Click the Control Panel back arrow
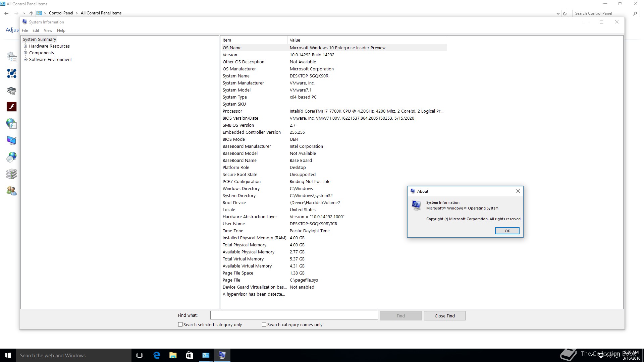Image resolution: width=644 pixels, height=362 pixels. pos(6,13)
